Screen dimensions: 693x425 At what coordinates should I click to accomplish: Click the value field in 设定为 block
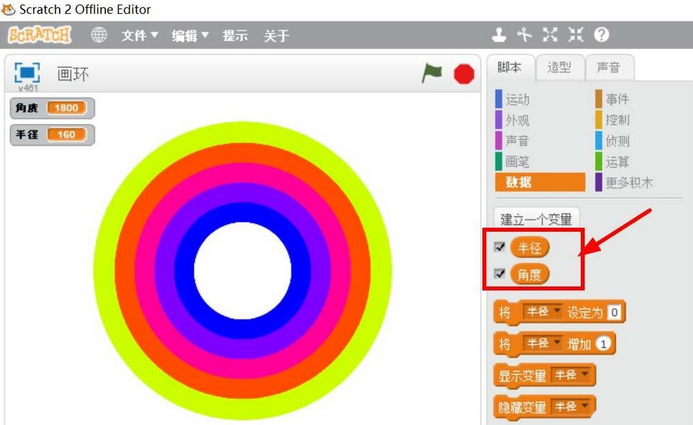click(x=616, y=313)
